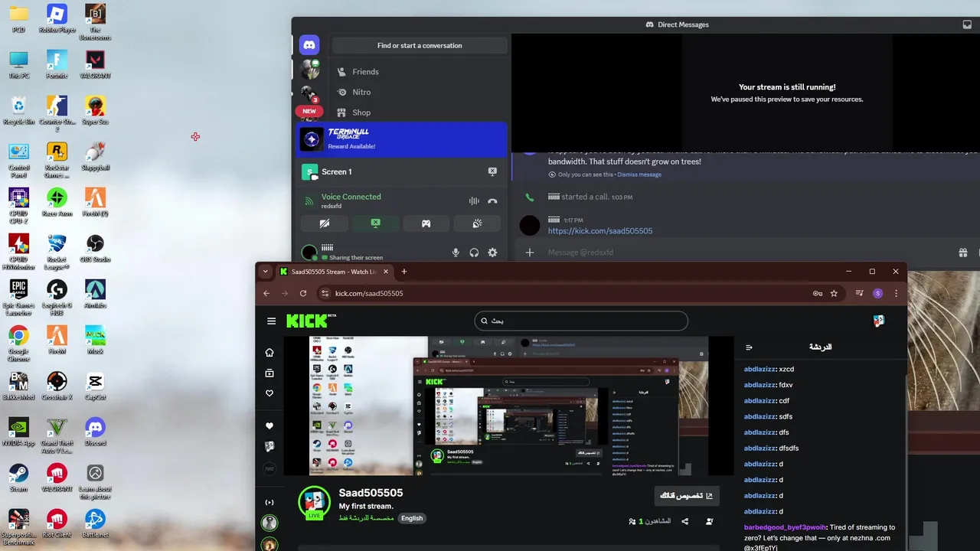Image resolution: width=980 pixels, height=551 pixels.
Task: Select the Discord desktop shortcut icon
Action: 95,432
